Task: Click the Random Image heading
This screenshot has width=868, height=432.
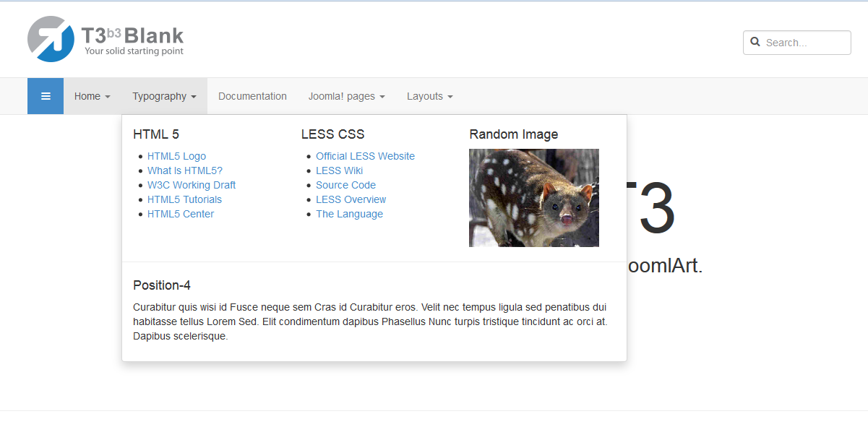Action: tap(513, 134)
